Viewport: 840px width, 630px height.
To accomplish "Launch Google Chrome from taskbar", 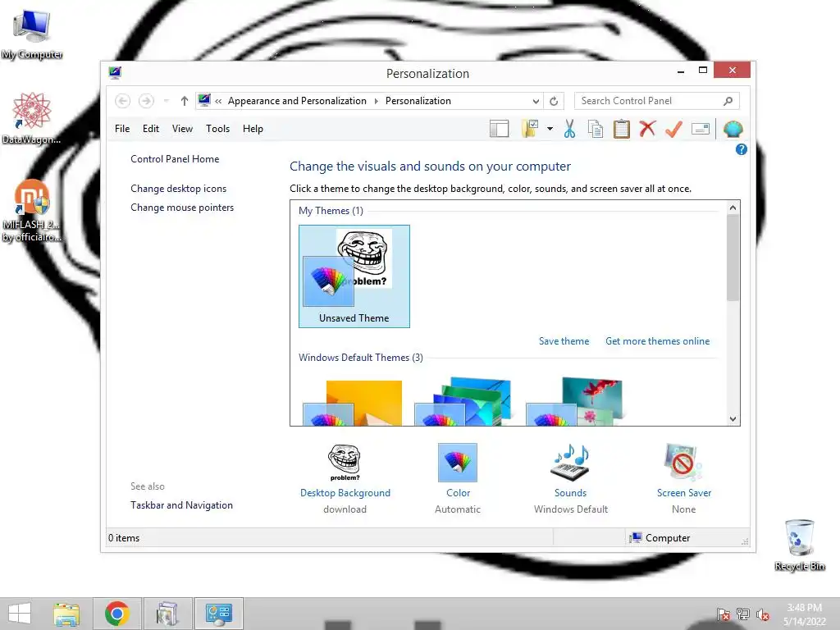I will click(x=117, y=614).
